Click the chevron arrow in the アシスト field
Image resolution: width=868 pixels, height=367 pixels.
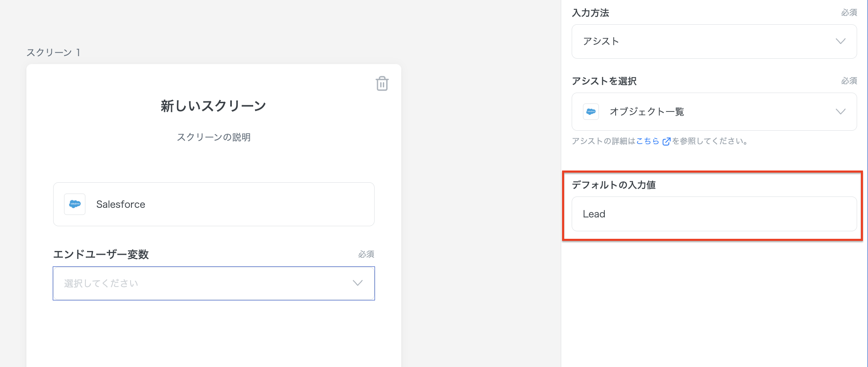pos(840,41)
